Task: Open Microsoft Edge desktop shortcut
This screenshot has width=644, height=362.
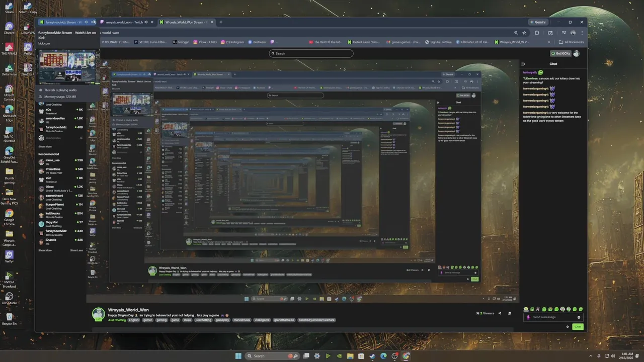Action: click(x=9, y=113)
